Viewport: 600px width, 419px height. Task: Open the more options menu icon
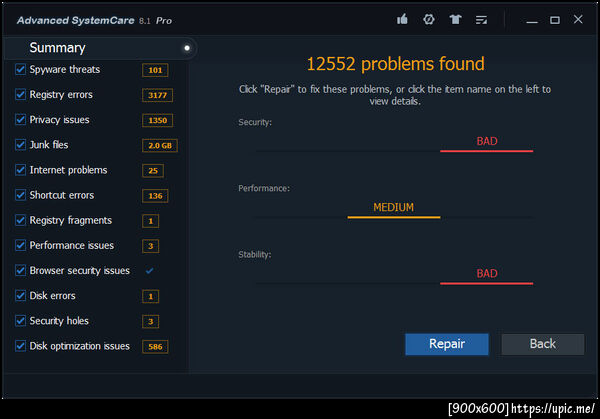481,20
